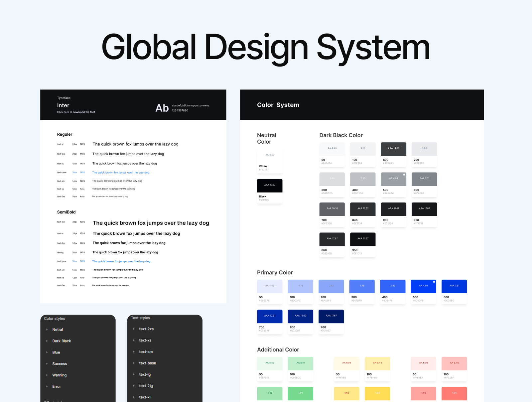Expand the text-xs text style

point(134,340)
